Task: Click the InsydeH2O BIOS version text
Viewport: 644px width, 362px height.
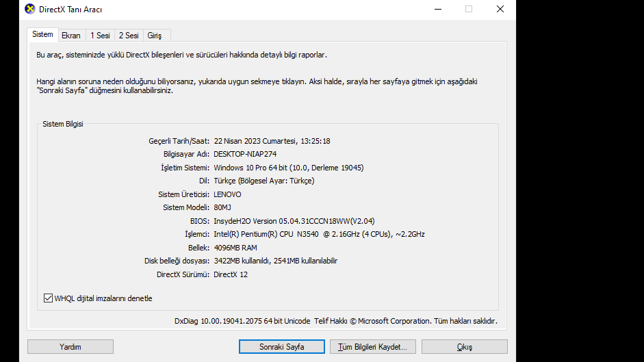Action: (x=294, y=221)
